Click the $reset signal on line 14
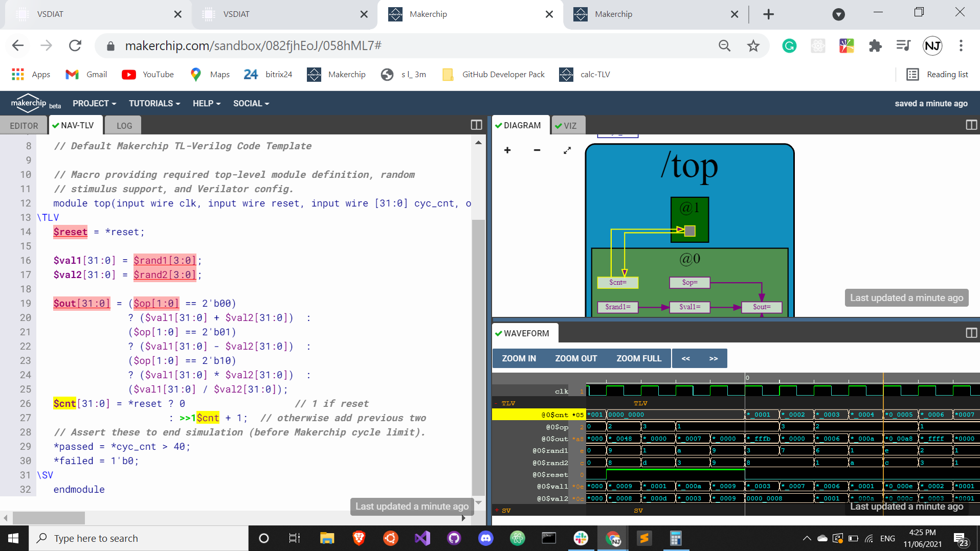 [x=71, y=232]
